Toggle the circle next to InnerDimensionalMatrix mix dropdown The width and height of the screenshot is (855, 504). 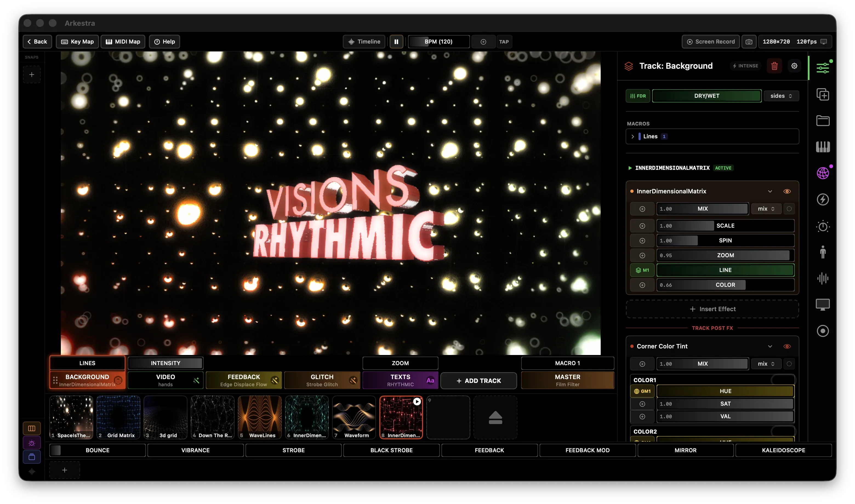(x=789, y=209)
